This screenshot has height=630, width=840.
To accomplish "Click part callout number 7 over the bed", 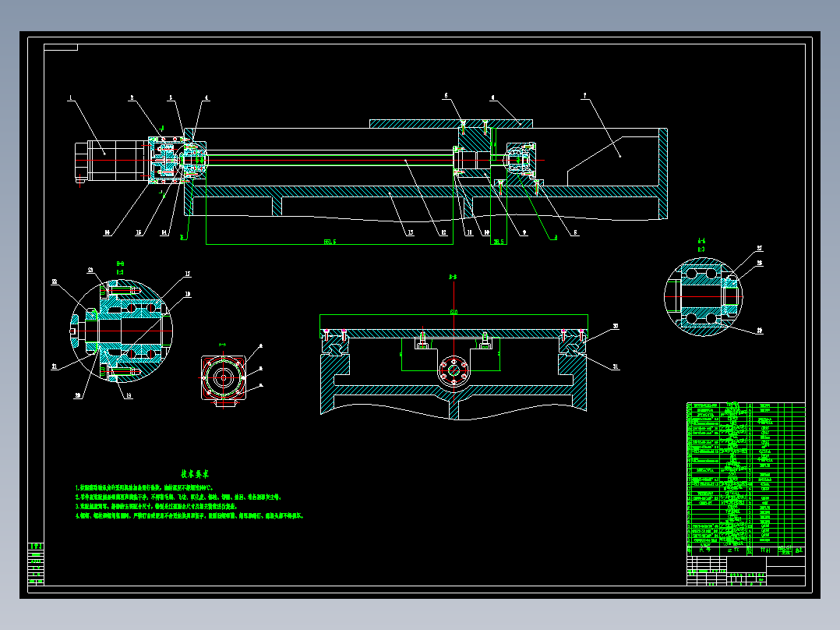I will click(584, 96).
